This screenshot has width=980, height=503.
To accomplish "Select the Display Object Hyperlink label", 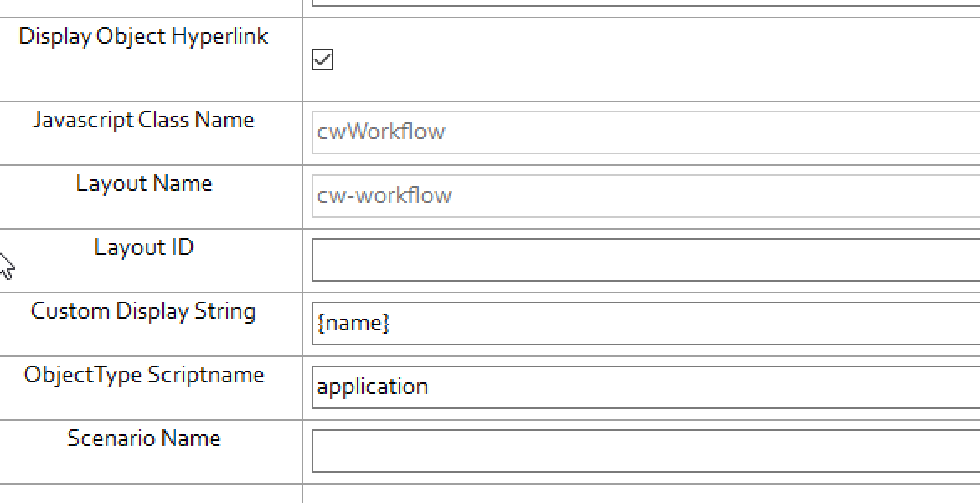I will coord(143,37).
